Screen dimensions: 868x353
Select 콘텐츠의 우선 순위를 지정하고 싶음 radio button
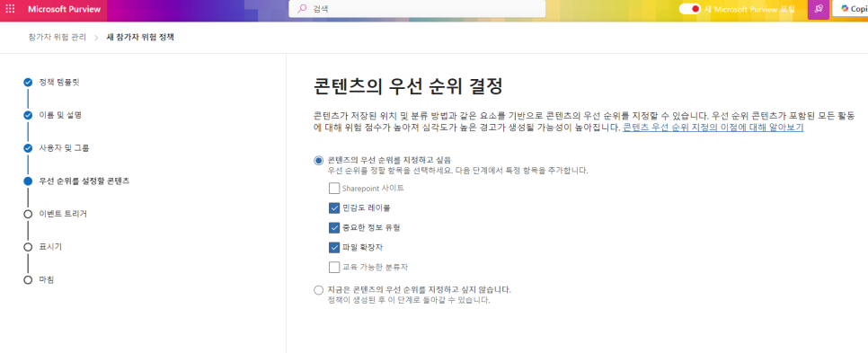click(x=318, y=161)
